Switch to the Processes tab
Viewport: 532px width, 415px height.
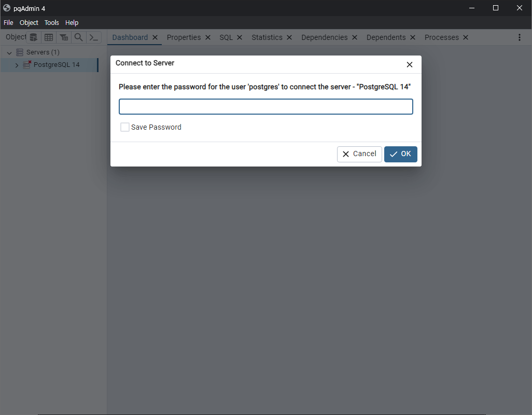pos(441,37)
